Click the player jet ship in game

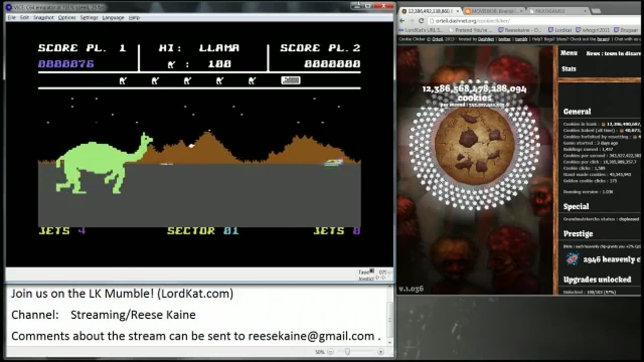(333, 162)
